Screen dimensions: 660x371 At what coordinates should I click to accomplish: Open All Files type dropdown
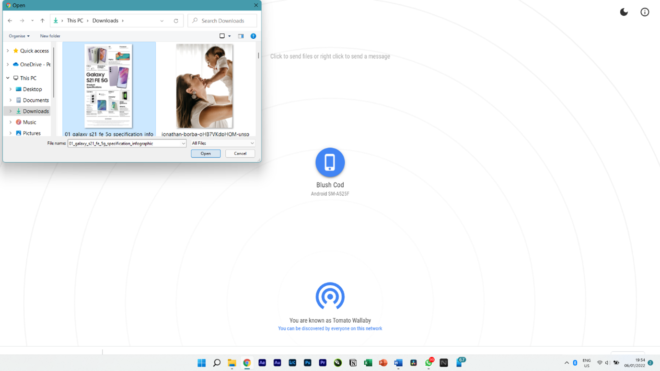pyautogui.click(x=223, y=144)
